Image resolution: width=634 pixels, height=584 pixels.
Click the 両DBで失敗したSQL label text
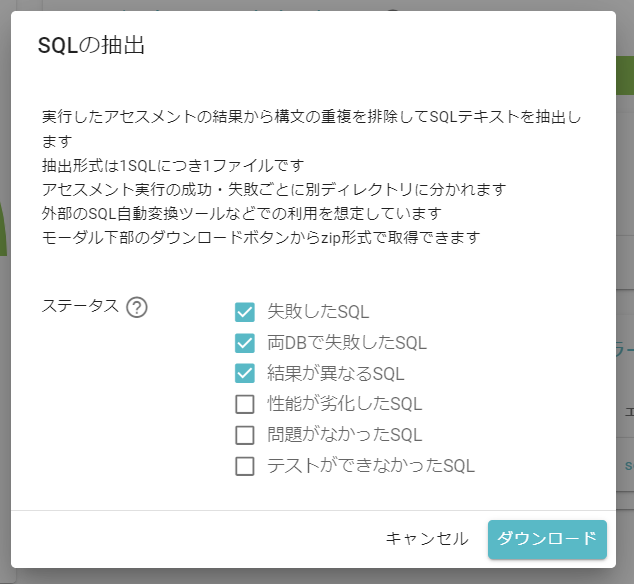(x=347, y=343)
